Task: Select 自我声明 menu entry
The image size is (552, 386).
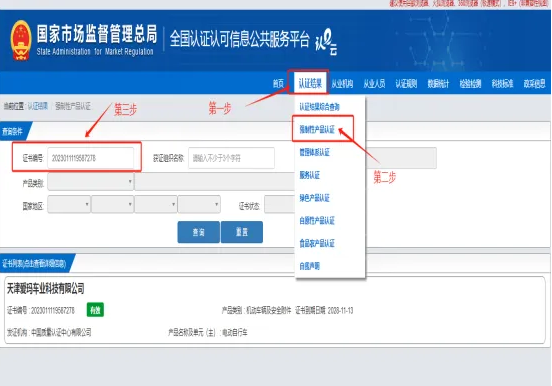Action: [309, 266]
